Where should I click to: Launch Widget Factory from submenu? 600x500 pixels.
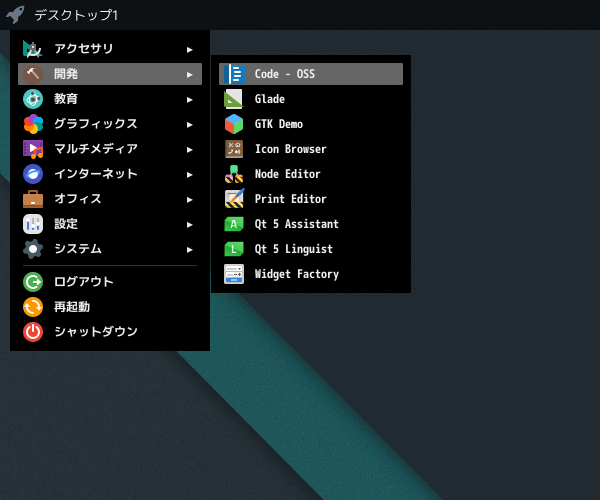(311, 274)
